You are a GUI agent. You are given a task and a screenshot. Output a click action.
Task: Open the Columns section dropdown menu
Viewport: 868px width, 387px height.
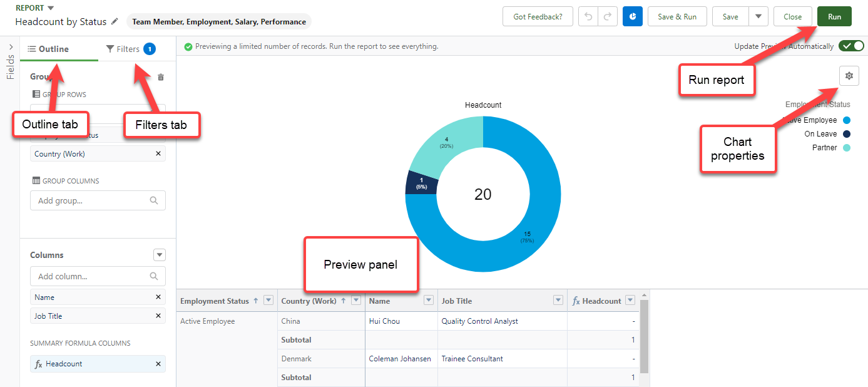(160, 255)
